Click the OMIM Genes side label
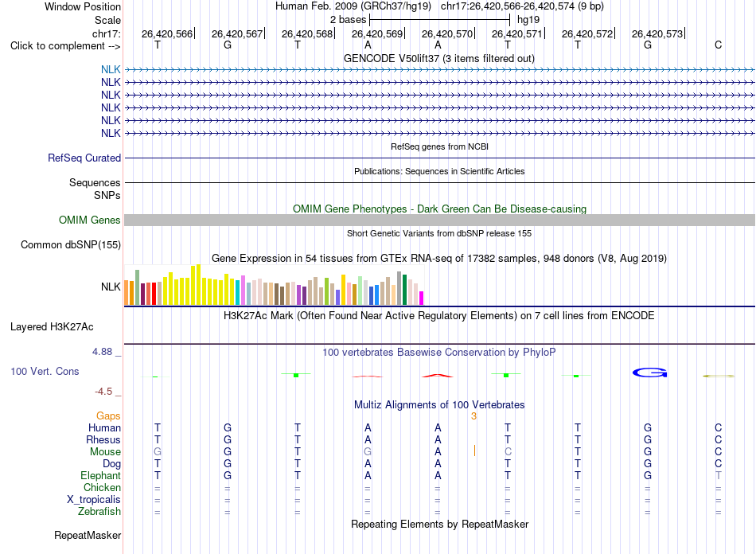756x554 pixels. click(89, 220)
